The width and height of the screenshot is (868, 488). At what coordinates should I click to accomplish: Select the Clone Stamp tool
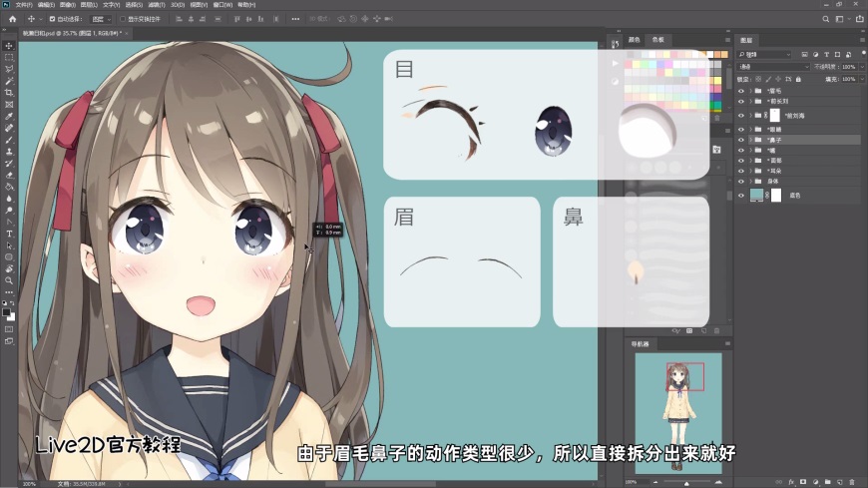click(9, 152)
